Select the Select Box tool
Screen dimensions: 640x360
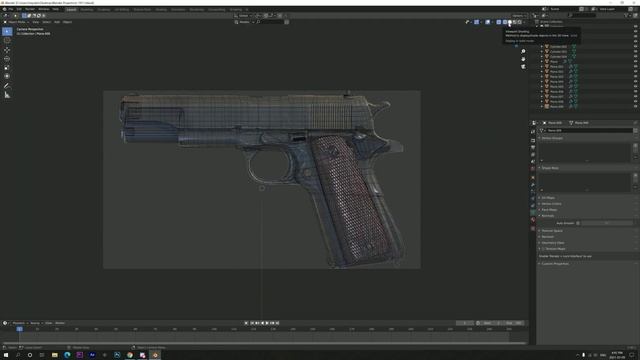(7, 31)
